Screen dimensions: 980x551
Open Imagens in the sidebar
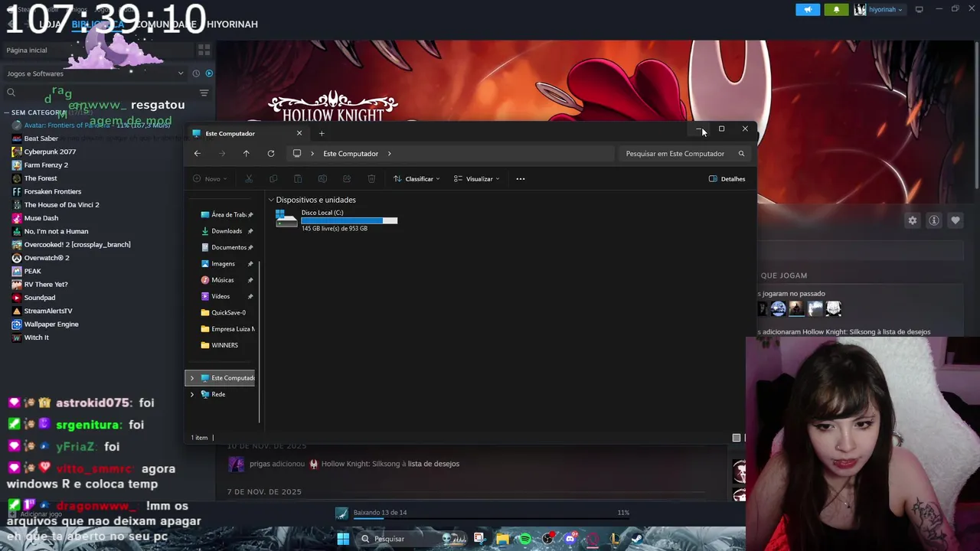click(x=227, y=264)
